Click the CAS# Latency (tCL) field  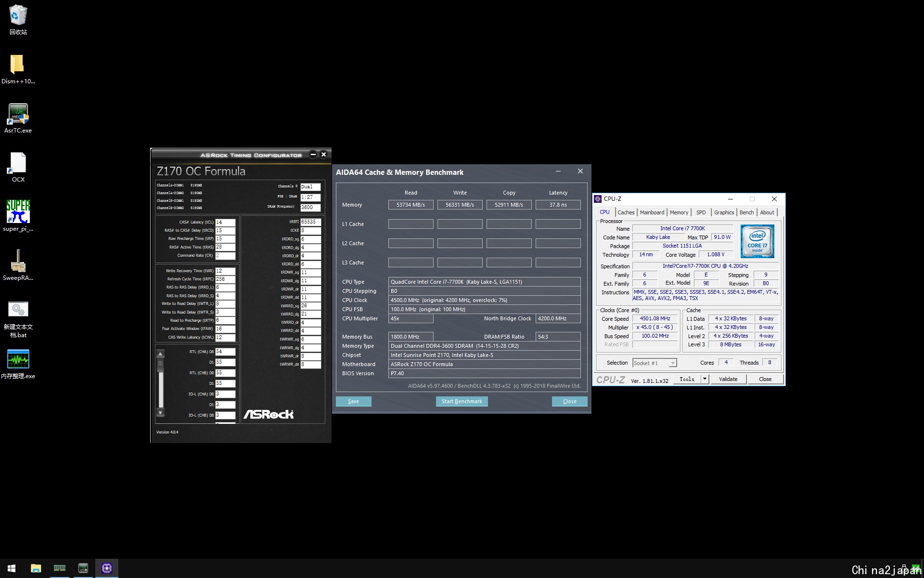point(225,223)
